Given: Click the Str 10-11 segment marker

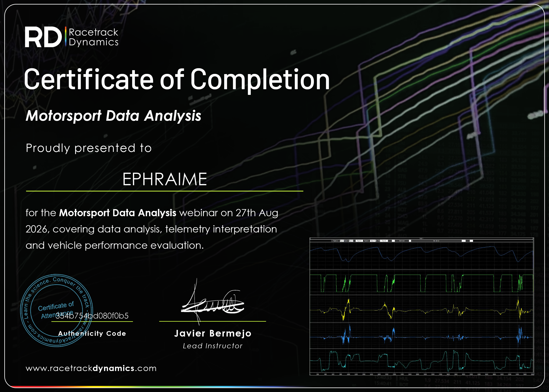Looking at the screenshot, I should coord(436,241).
